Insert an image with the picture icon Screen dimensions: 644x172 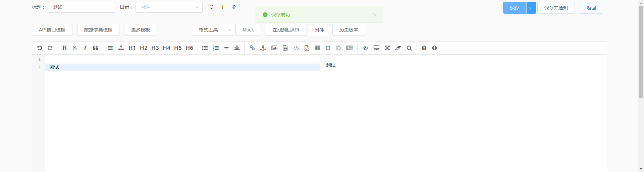(274, 48)
